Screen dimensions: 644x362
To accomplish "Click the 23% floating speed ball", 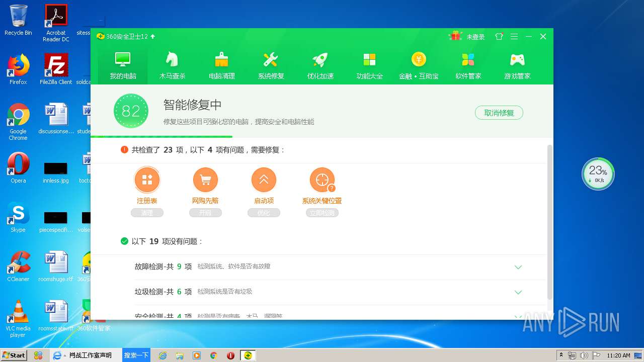I will [x=598, y=174].
